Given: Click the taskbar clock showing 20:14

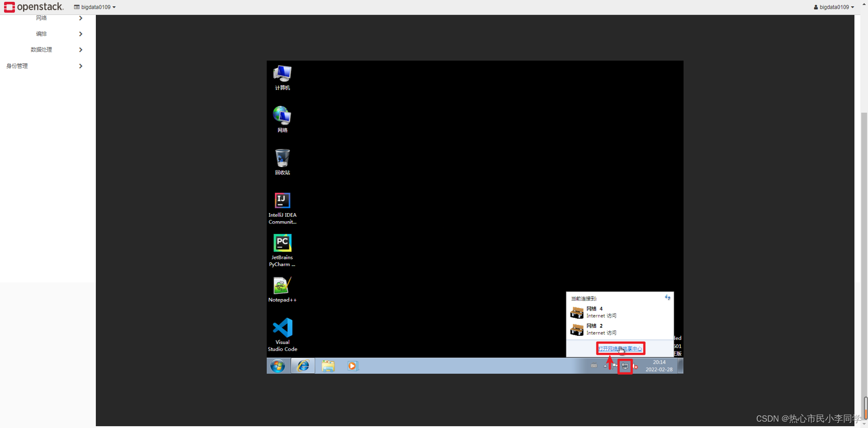Looking at the screenshot, I should (x=659, y=366).
